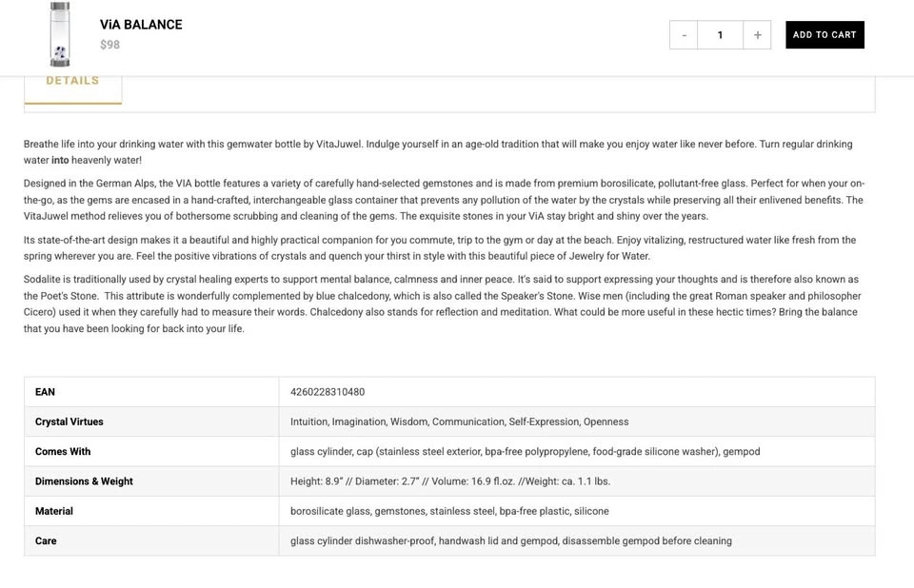
Task: Focus the quantity input field
Action: point(720,35)
